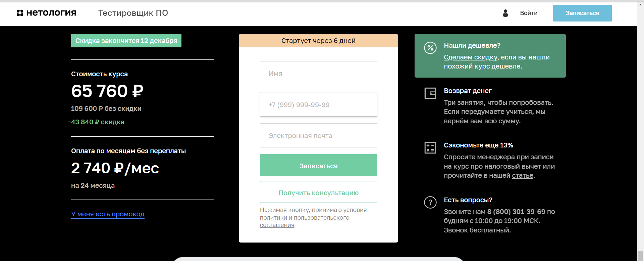This screenshot has width=644, height=261.
Task: Click Нашли дешевле? heading
Action: (472, 45)
